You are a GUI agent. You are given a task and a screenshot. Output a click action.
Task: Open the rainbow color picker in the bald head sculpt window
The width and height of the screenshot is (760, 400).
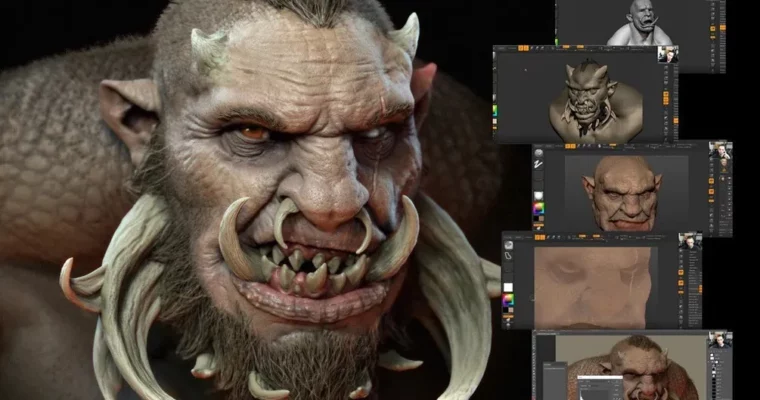point(538,208)
